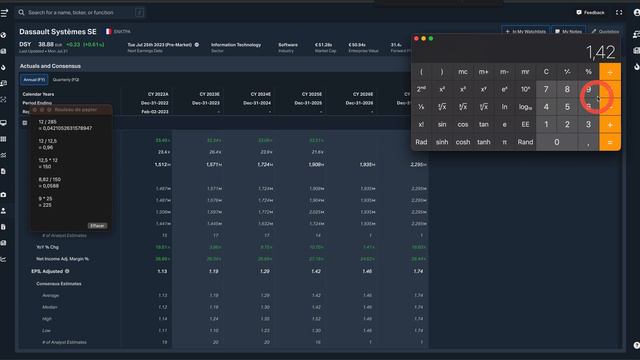640x360 pixels.
Task: Switch to the Quarterly tab
Action: (66, 80)
